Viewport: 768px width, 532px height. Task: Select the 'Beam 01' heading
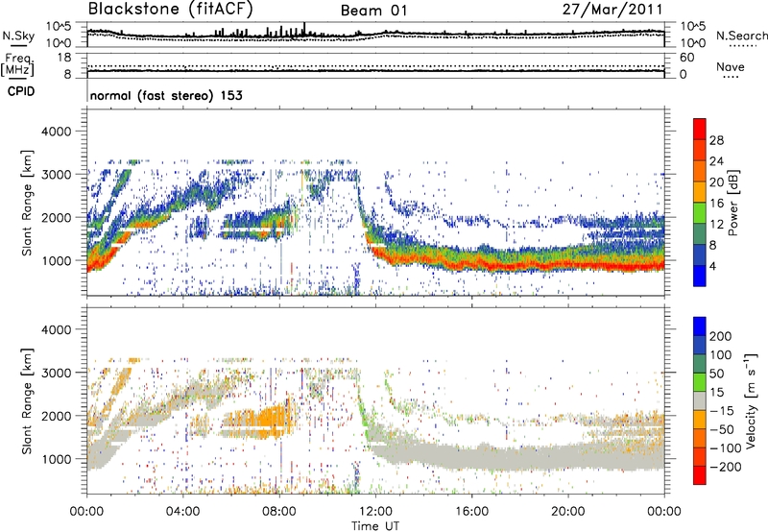pos(374,11)
